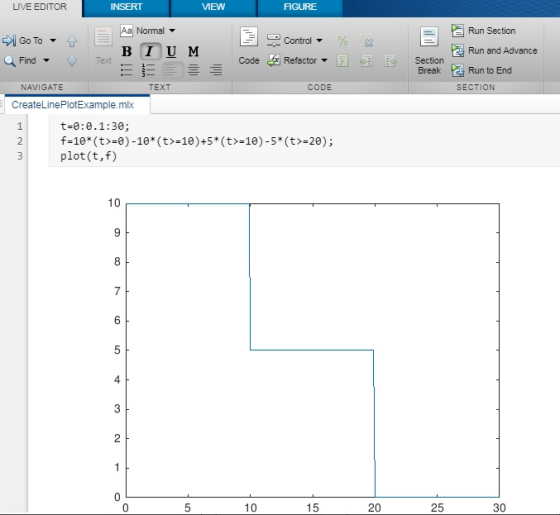Click the increase indent icon
Image resolution: width=560 pixels, height=515 pixels.
click(x=366, y=61)
